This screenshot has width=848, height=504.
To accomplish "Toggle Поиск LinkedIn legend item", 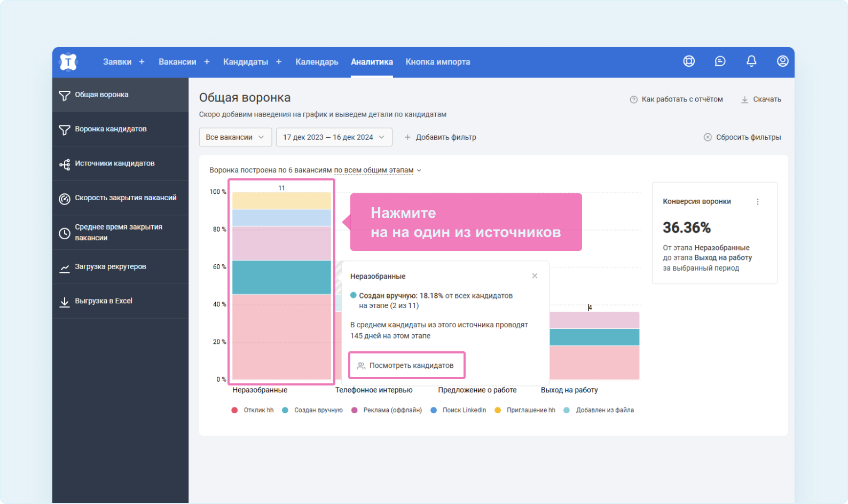I will click(x=458, y=410).
